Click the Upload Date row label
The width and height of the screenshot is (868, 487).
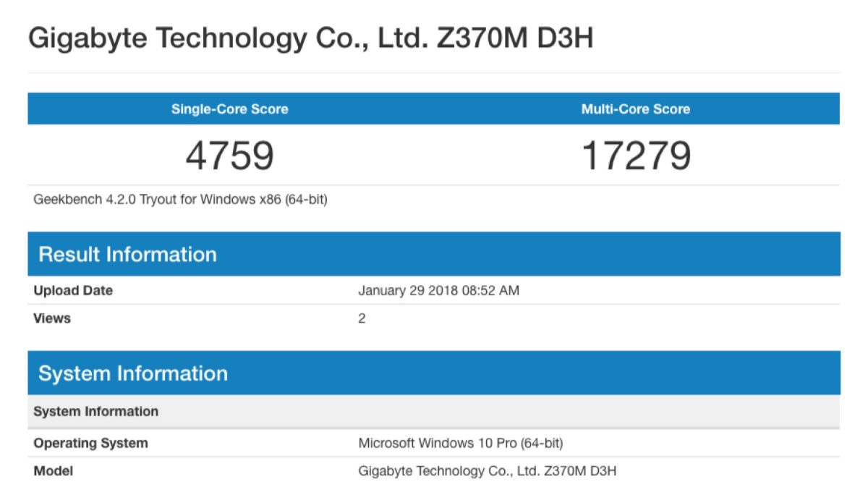(x=73, y=291)
